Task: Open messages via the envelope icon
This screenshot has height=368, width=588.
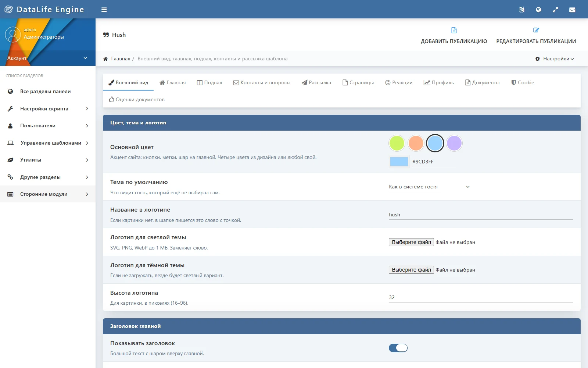Action: point(572,10)
